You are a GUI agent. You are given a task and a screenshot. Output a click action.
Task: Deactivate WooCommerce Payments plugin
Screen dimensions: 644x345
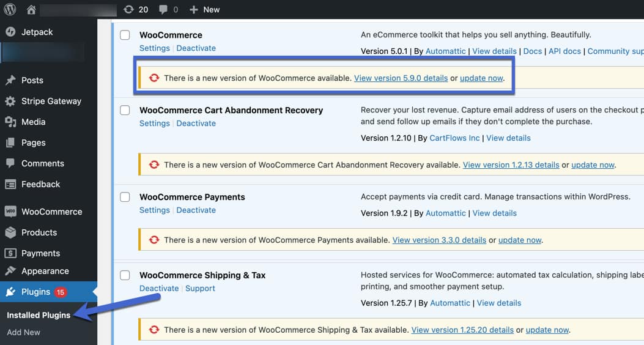[x=196, y=210]
